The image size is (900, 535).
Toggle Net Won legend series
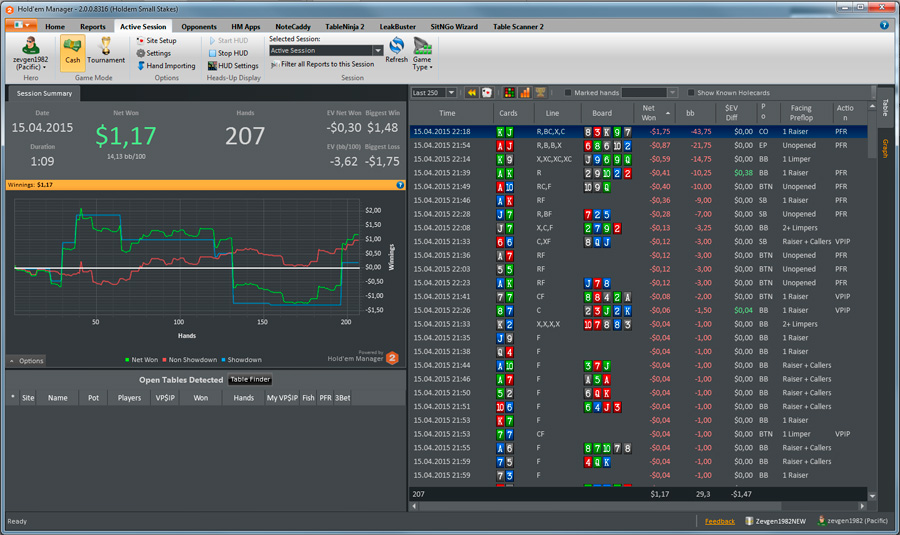point(141,360)
